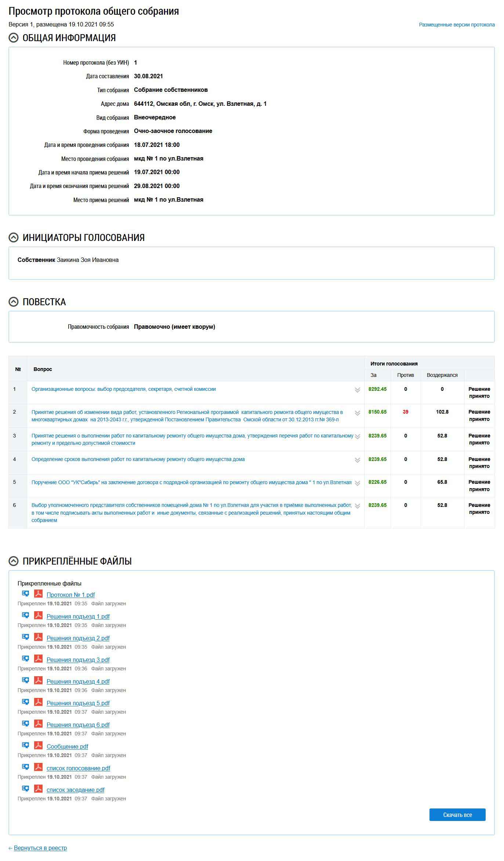Expand details of question 5 with chevron
The width and height of the screenshot is (504, 861).
click(x=357, y=483)
